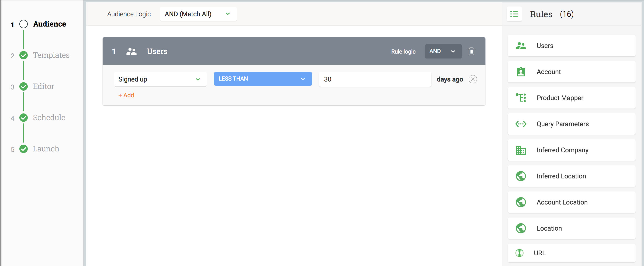Click the Editor step checkmark
Image resolution: width=644 pixels, height=266 pixels.
pos(24,86)
